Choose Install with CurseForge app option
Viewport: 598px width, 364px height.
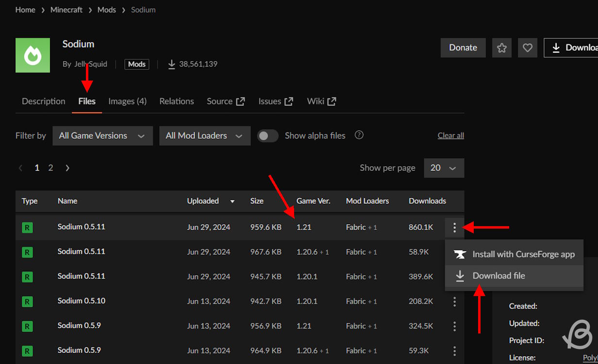(523, 254)
